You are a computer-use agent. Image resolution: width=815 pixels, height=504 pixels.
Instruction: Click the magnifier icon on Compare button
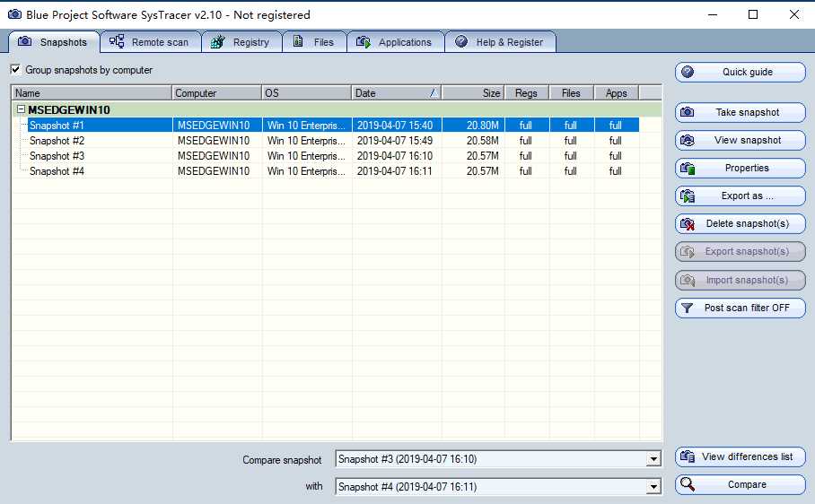pyautogui.click(x=688, y=484)
